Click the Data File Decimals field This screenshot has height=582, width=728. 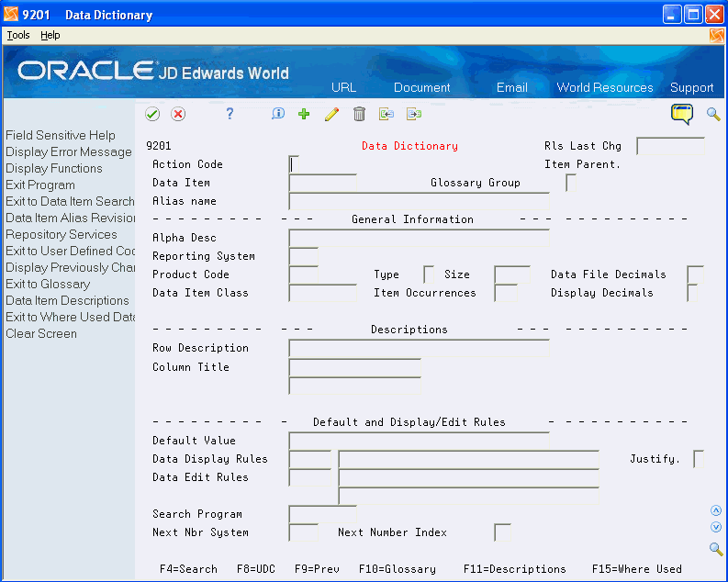pos(695,274)
